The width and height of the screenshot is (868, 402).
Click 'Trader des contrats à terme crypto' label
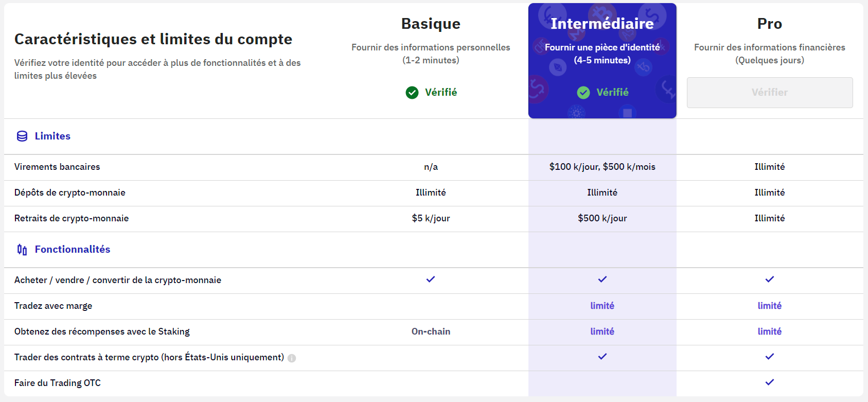pyautogui.click(x=149, y=357)
